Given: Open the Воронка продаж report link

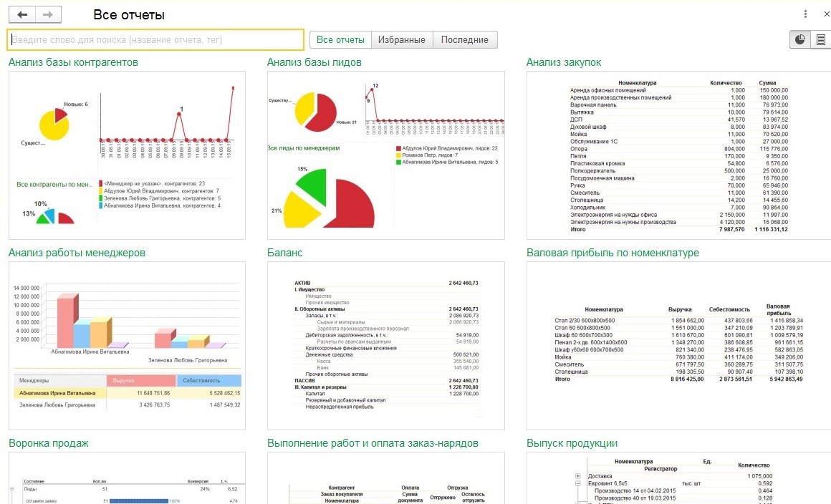Looking at the screenshot, I should coord(49,443).
